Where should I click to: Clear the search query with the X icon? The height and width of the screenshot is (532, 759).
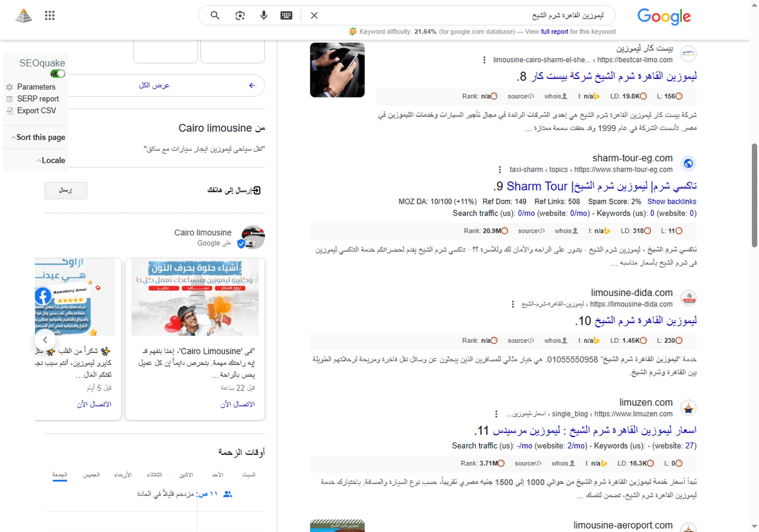(314, 15)
